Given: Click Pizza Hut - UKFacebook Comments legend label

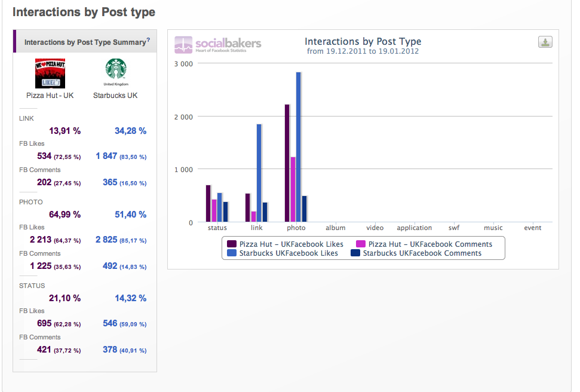Looking at the screenshot, I should point(430,244).
